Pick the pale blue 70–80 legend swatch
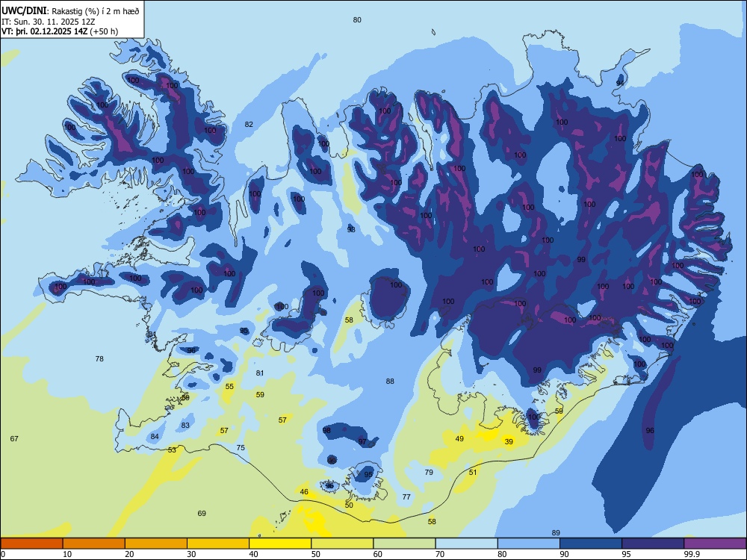 [x=466, y=544]
